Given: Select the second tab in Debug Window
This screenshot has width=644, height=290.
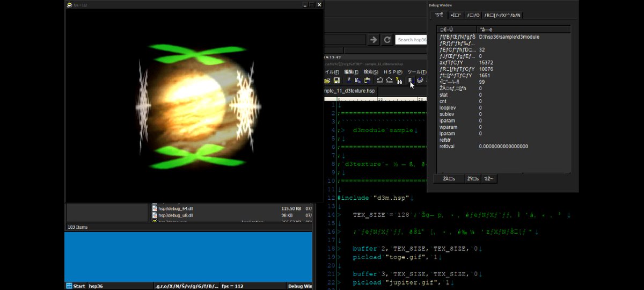Looking at the screenshot, I should tap(456, 15).
